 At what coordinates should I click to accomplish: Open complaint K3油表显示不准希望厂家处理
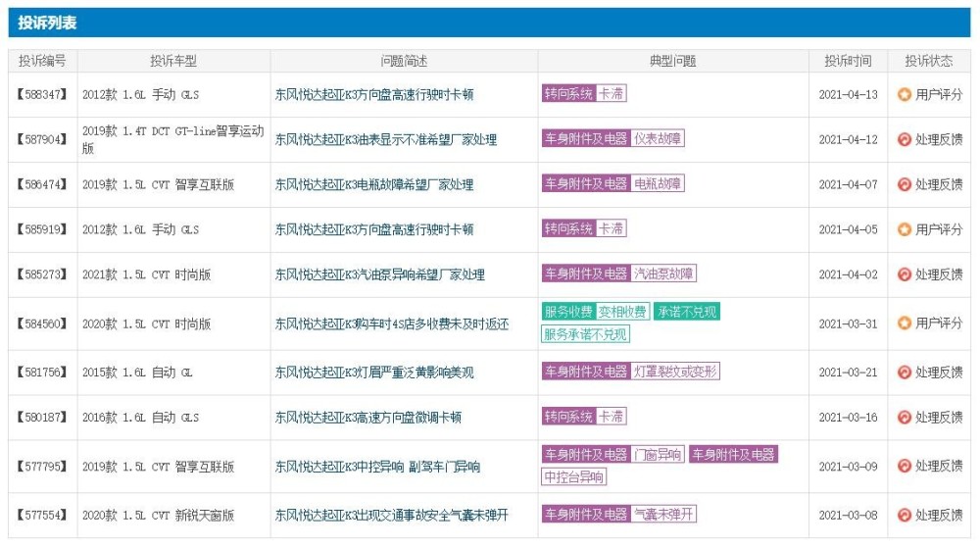[385, 139]
